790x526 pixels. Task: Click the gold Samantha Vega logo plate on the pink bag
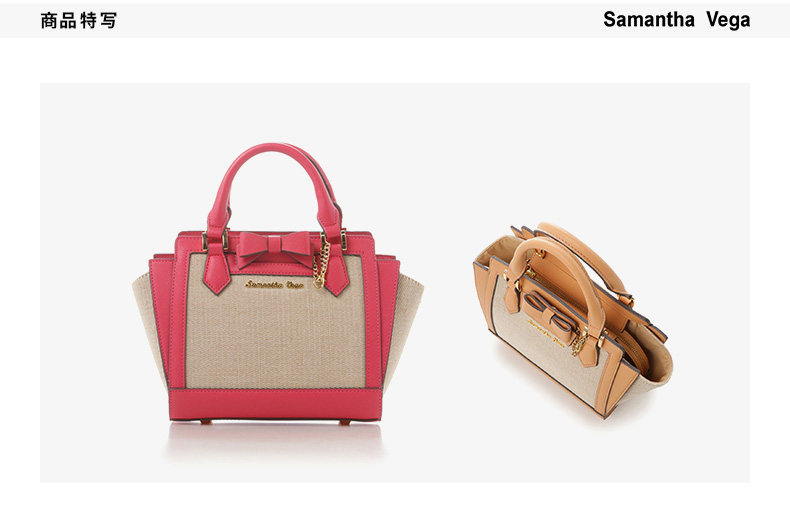click(274, 285)
